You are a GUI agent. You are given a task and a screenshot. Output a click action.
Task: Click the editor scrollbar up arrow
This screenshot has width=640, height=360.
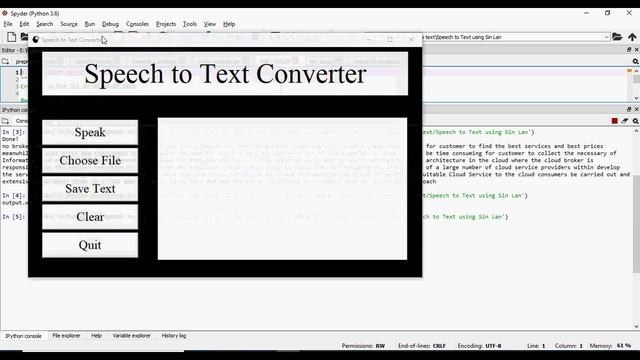tap(636, 71)
